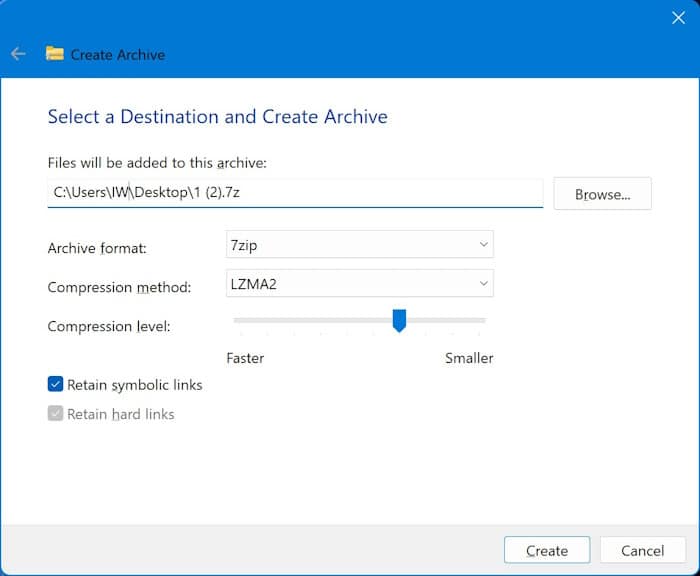
Task: Click the "Compression level:" label
Action: (109, 326)
